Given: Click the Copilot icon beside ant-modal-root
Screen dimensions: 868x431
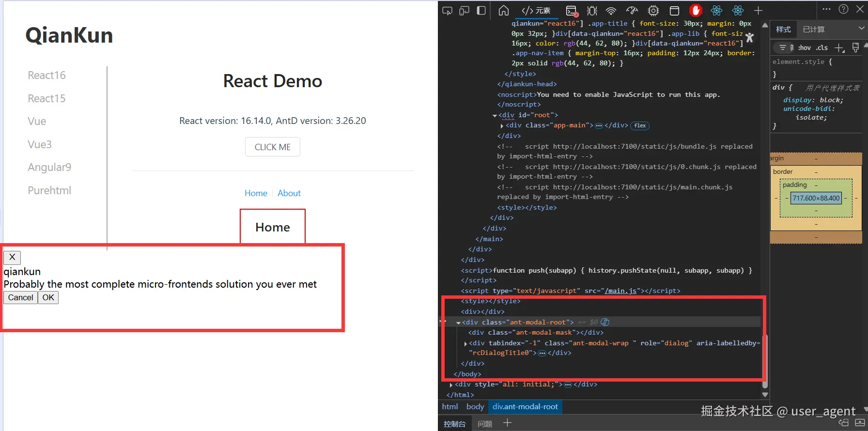Looking at the screenshot, I should click(605, 322).
